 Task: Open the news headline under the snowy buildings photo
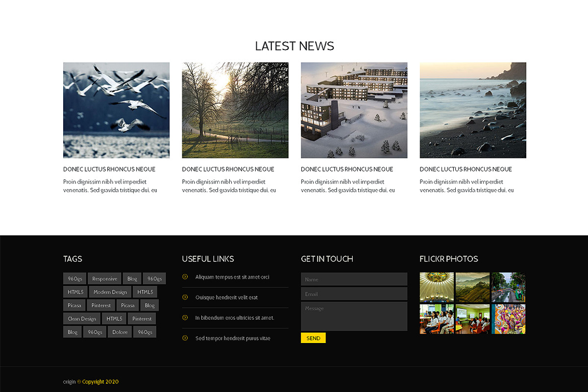(x=347, y=169)
